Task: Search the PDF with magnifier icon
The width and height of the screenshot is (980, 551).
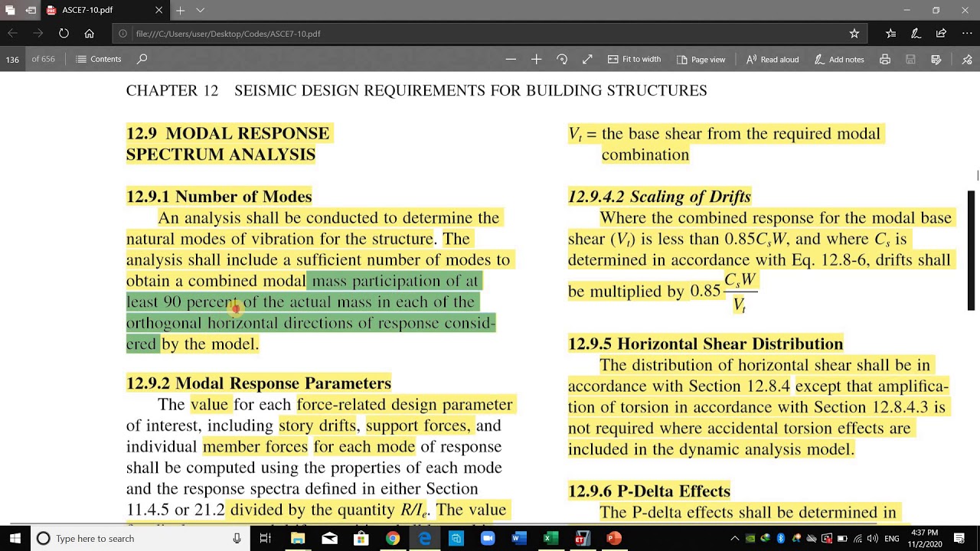Action: point(142,59)
